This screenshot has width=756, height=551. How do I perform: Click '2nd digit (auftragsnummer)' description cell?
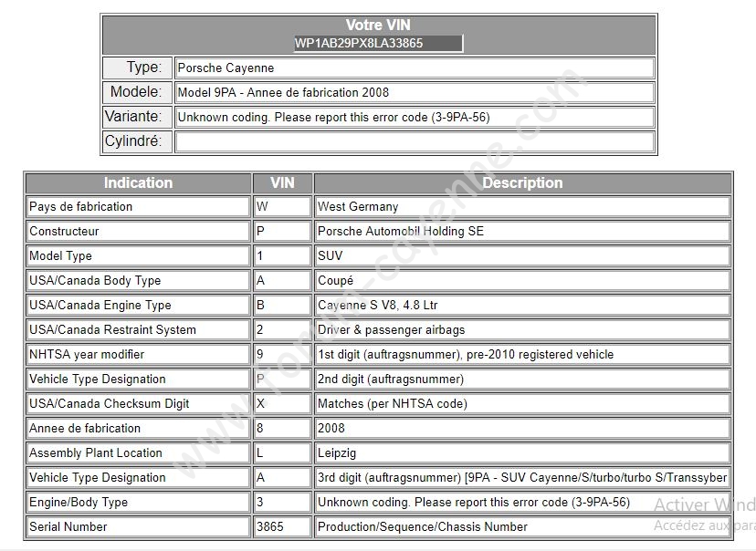point(522,379)
